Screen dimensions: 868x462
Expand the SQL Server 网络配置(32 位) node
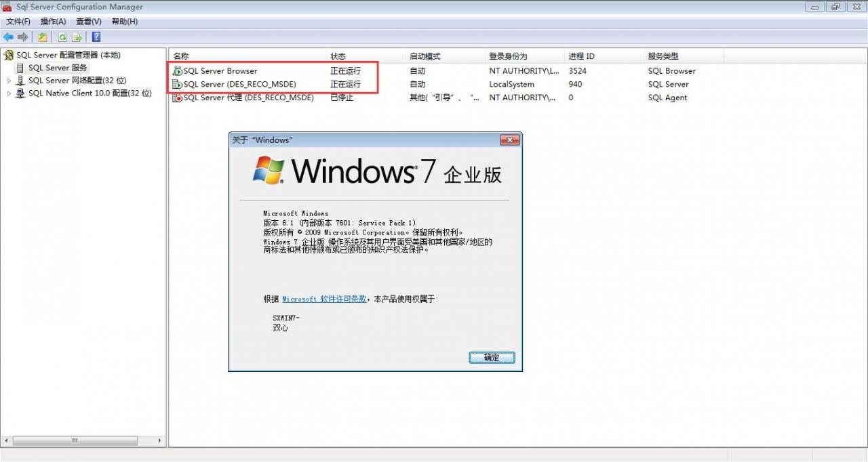pyautogui.click(x=9, y=81)
